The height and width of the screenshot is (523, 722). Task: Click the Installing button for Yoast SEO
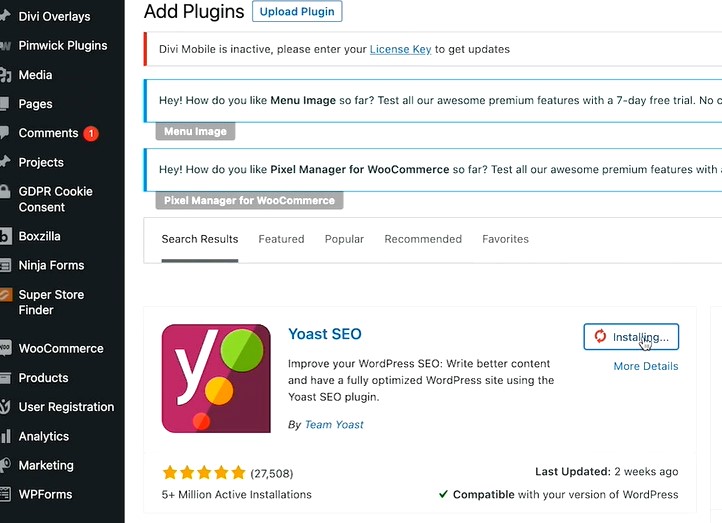631,337
